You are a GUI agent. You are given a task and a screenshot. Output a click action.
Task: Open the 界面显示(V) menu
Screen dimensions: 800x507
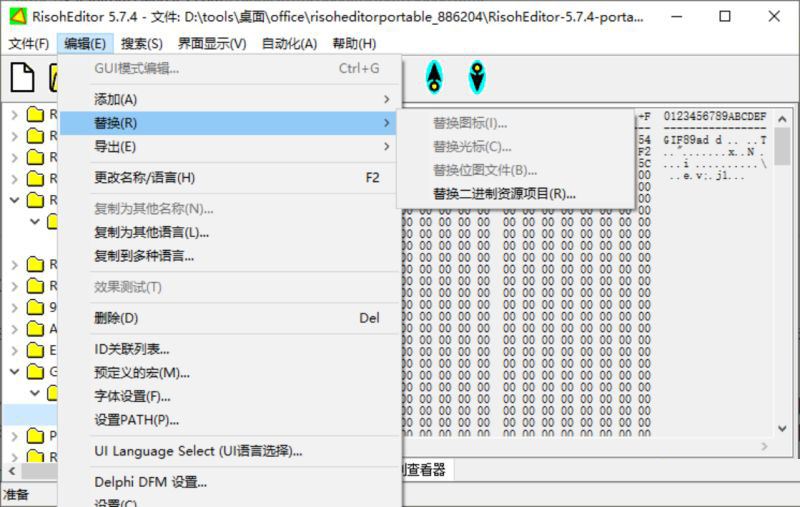(212, 43)
